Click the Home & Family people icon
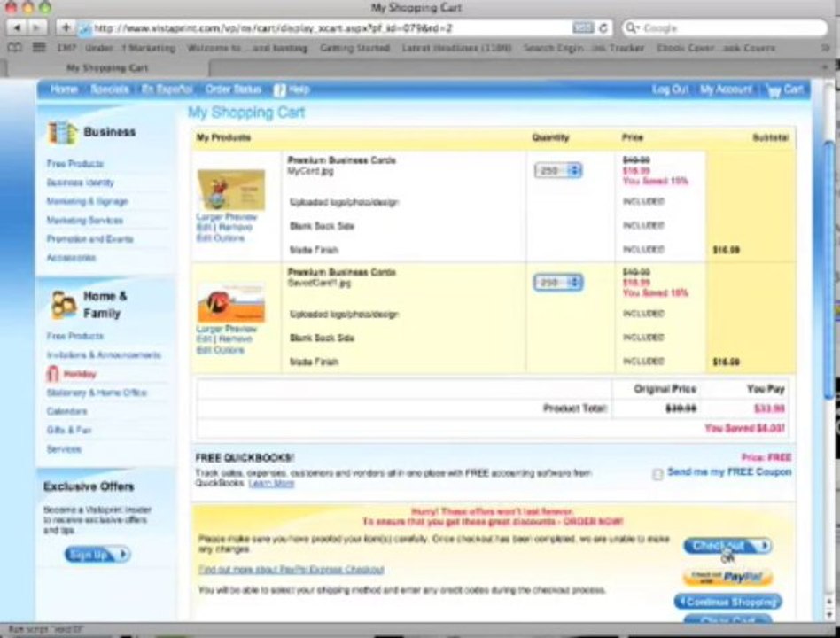Screen dimensions: 840x638 coord(64,304)
